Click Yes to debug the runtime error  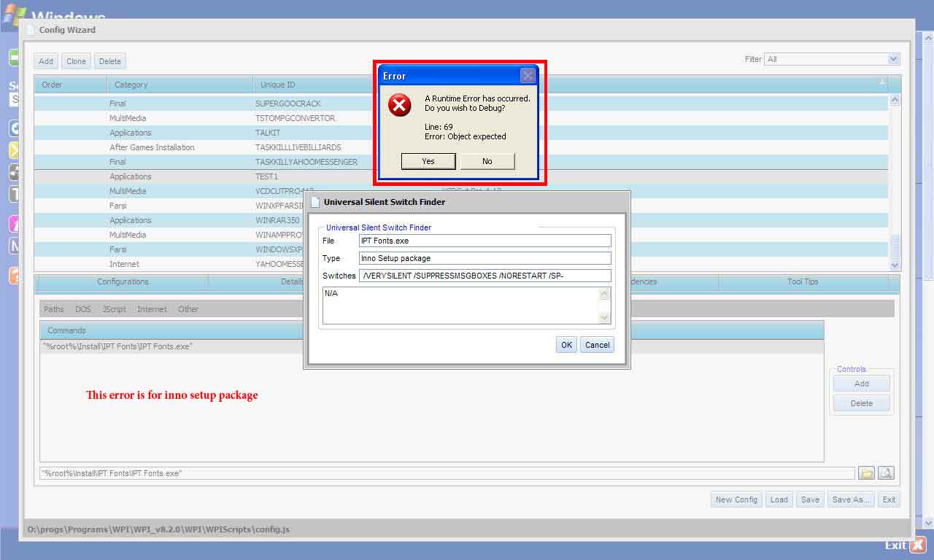(428, 161)
